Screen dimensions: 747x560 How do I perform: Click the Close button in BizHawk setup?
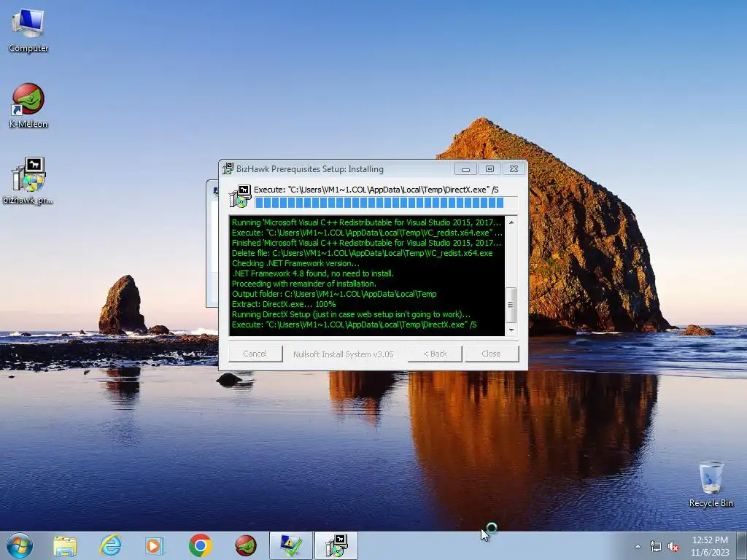[x=492, y=354]
